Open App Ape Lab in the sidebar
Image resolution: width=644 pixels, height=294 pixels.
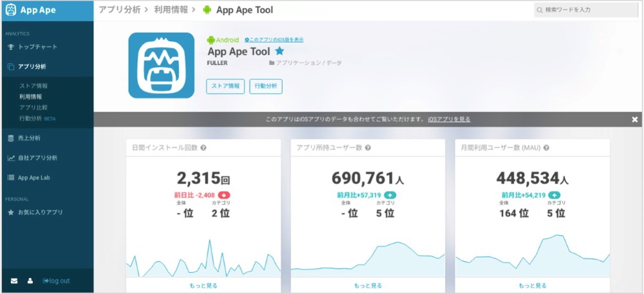click(29, 178)
